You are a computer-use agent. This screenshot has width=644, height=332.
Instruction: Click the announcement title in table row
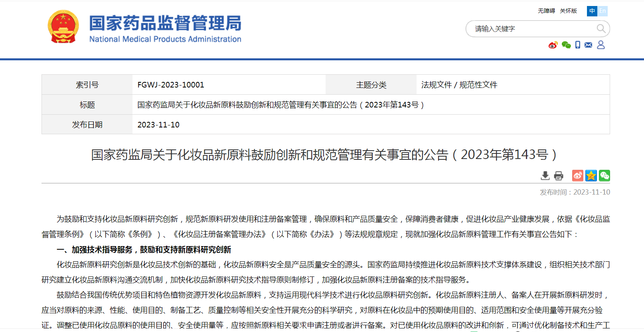[281, 105]
